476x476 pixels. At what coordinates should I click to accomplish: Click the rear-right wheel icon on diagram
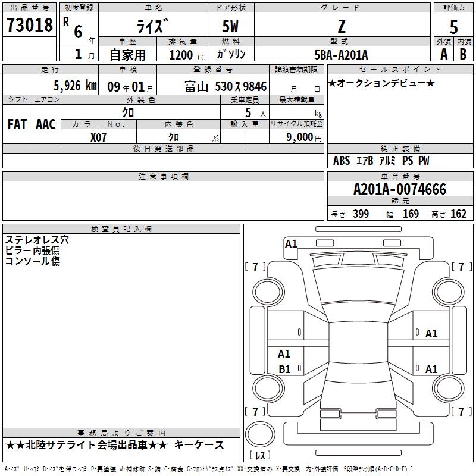(x=448, y=388)
